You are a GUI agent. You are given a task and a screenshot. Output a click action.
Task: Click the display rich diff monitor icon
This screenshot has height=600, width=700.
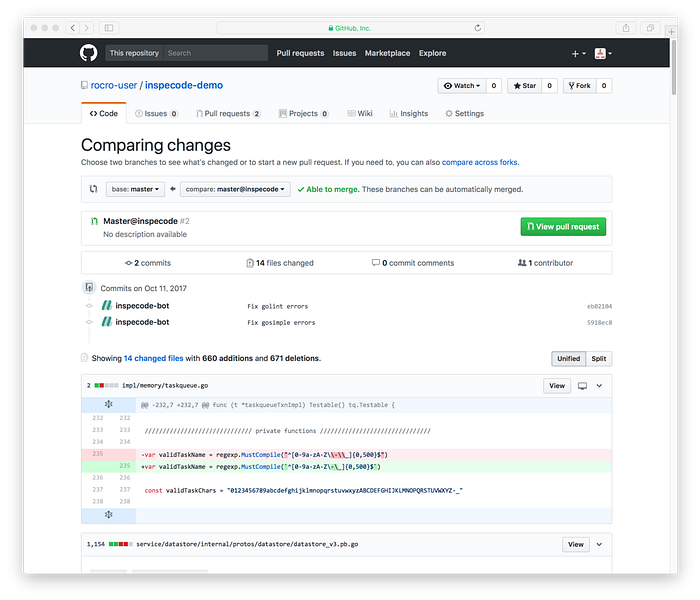pos(582,386)
